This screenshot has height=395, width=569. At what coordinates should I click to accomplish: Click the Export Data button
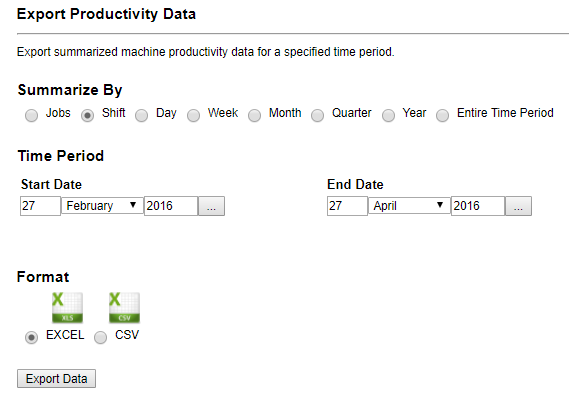click(57, 379)
